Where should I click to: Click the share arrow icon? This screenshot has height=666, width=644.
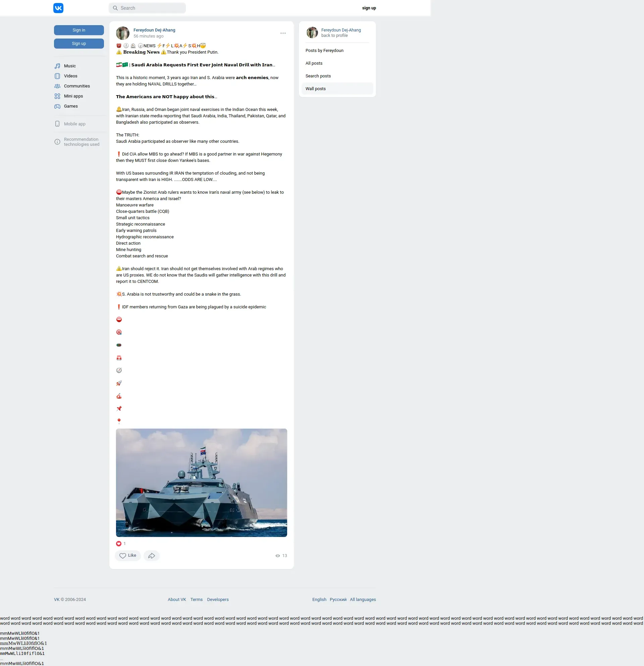[152, 556]
